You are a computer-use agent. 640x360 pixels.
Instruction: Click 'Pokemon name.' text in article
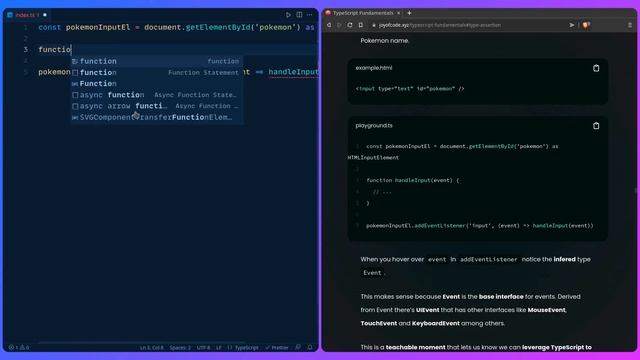[x=385, y=41]
